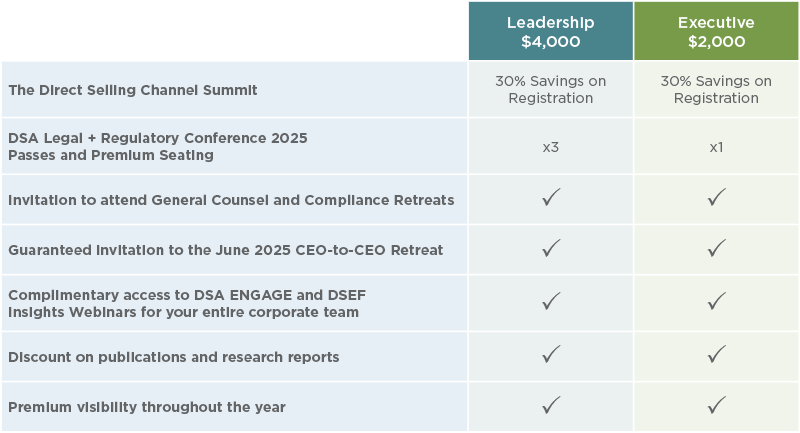The image size is (800, 433).
Task: Select Executive checkmark for General Counsel Retreats
Action: click(716, 197)
